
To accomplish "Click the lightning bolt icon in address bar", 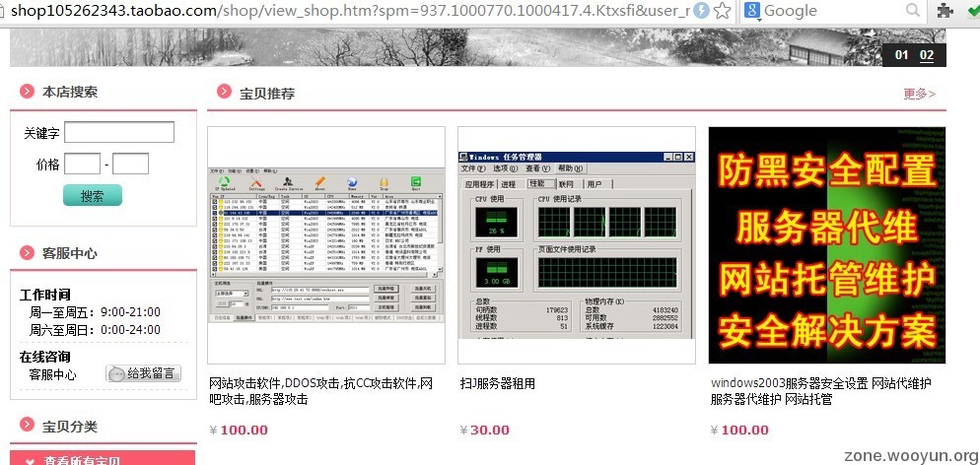I will pyautogui.click(x=701, y=11).
